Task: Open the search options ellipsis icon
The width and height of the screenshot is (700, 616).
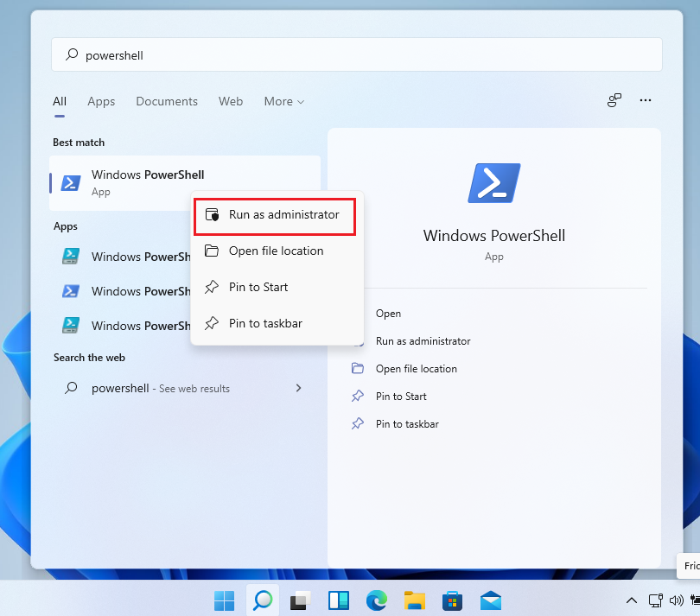Action: coord(646,100)
